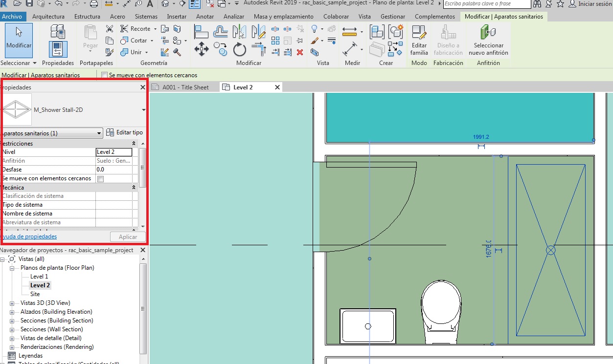Click the Copy tool icon in Modificar panel
The width and height of the screenshot is (613, 364).
point(221,49)
